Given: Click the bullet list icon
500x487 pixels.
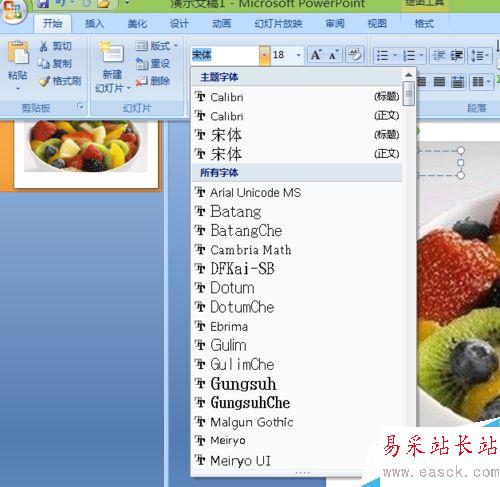Looking at the screenshot, I should tap(382, 55).
